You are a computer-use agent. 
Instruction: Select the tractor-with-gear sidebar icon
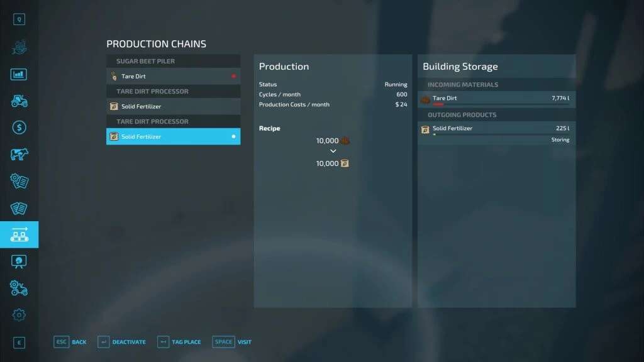tap(19, 288)
